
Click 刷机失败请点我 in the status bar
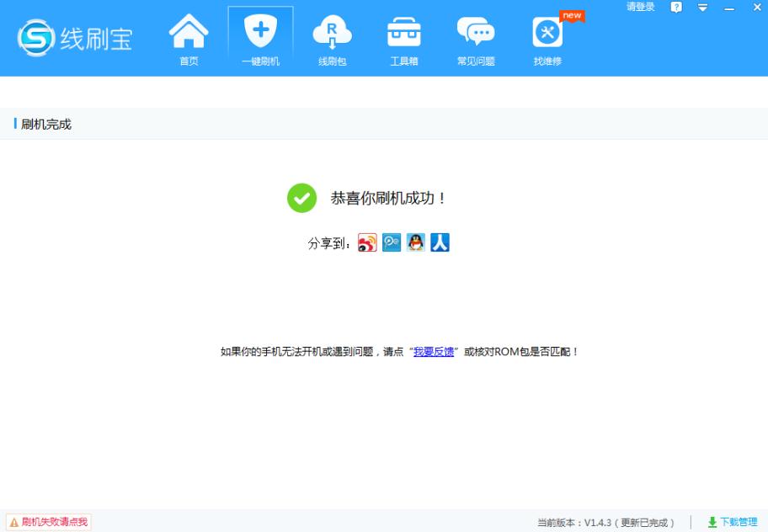48,522
